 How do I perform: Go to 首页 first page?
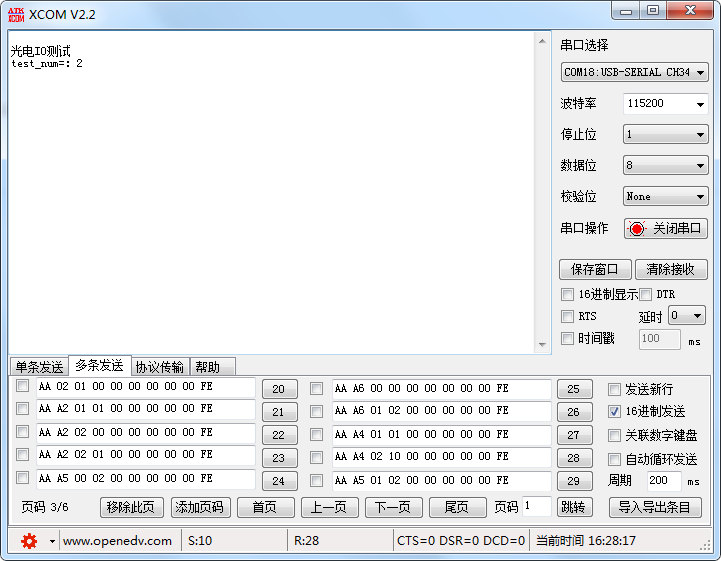[x=265, y=508]
